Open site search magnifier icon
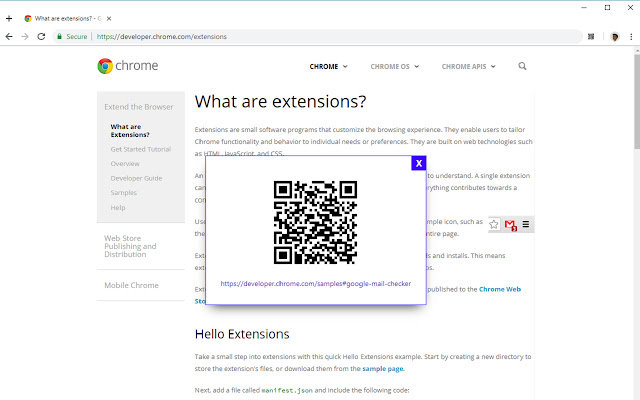This screenshot has height=400, width=640. 522,66
